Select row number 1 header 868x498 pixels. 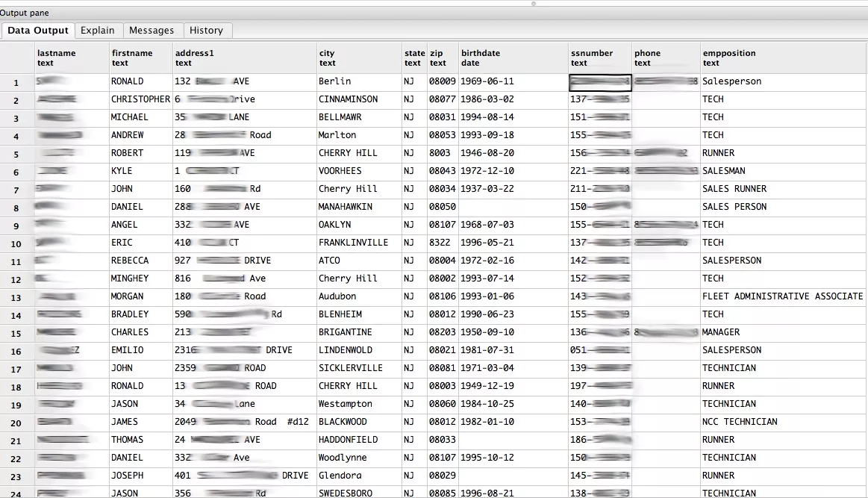pyautogui.click(x=16, y=83)
